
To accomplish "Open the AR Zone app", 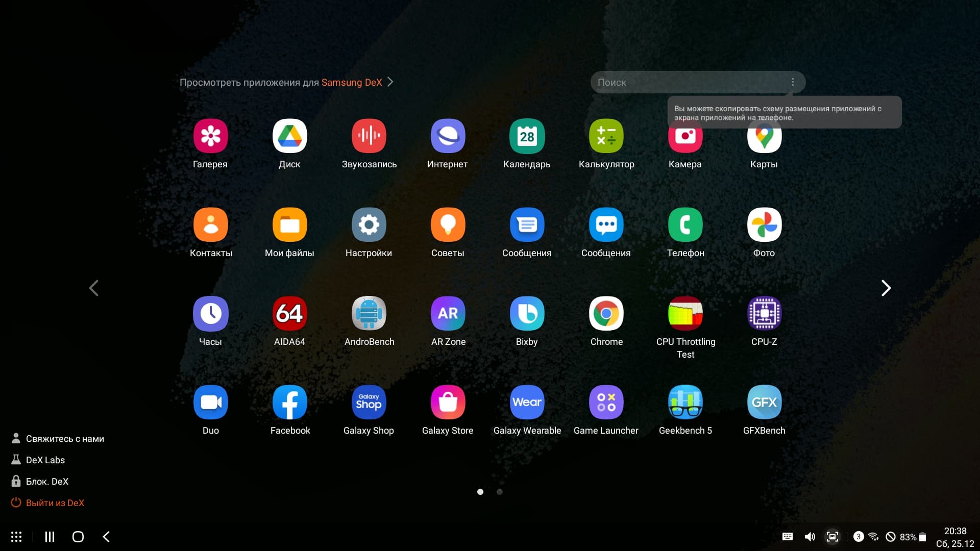I will click(x=448, y=314).
